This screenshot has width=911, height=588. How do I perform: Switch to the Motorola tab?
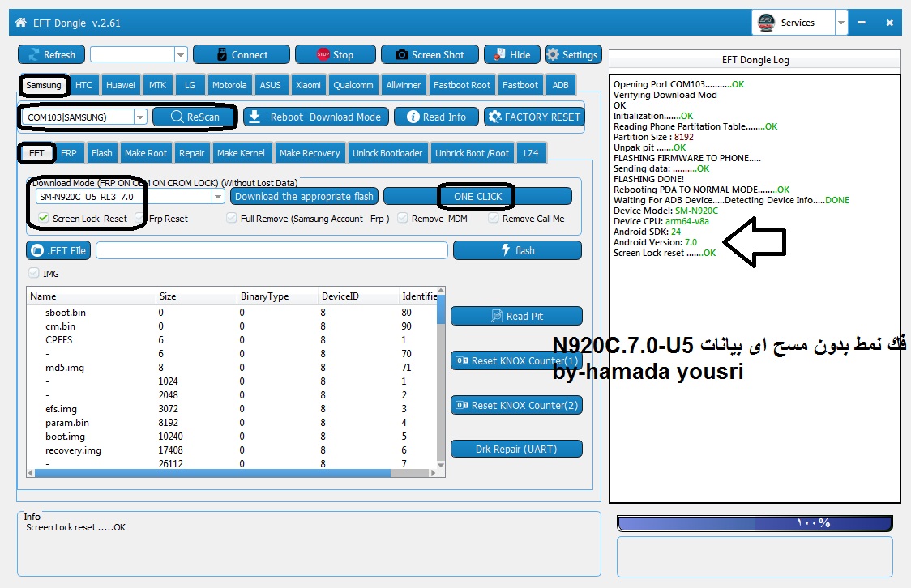[x=229, y=85]
